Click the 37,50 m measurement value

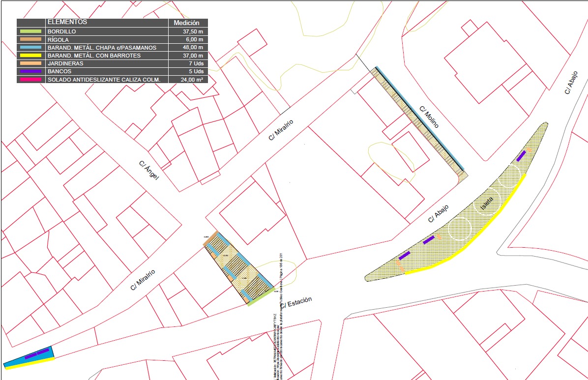coord(193,31)
